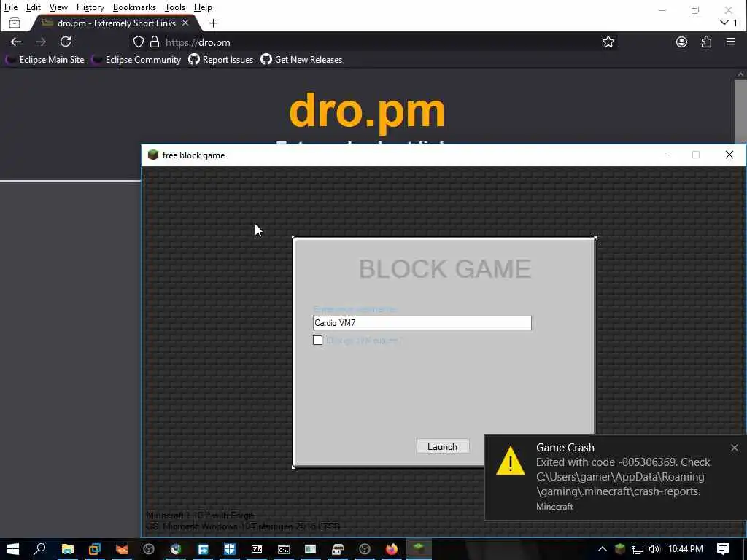Bookmark this page with the star icon

point(608,42)
